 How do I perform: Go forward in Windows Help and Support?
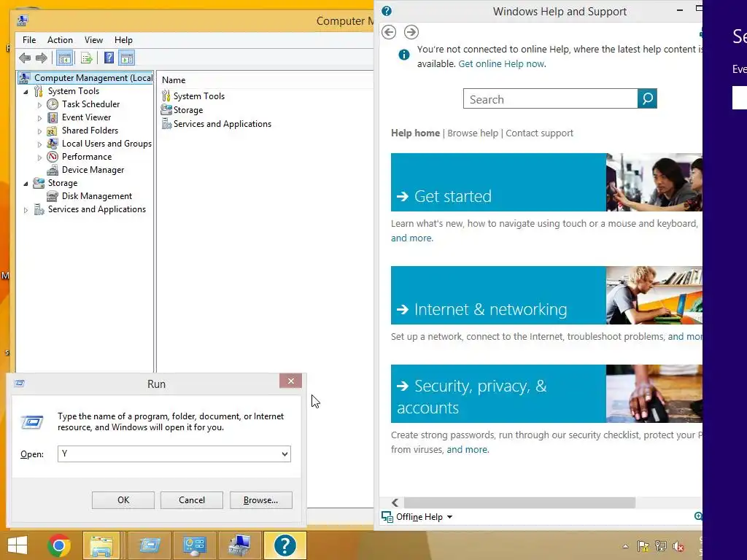(x=411, y=32)
